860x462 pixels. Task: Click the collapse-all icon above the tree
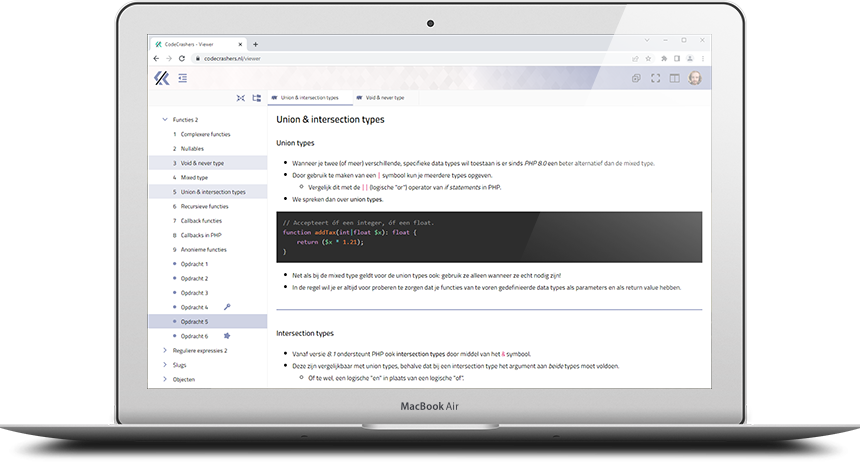(x=240, y=98)
